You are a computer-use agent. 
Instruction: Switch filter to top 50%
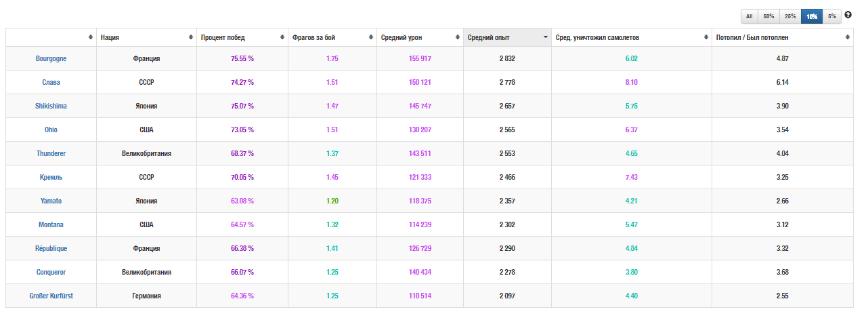click(768, 16)
